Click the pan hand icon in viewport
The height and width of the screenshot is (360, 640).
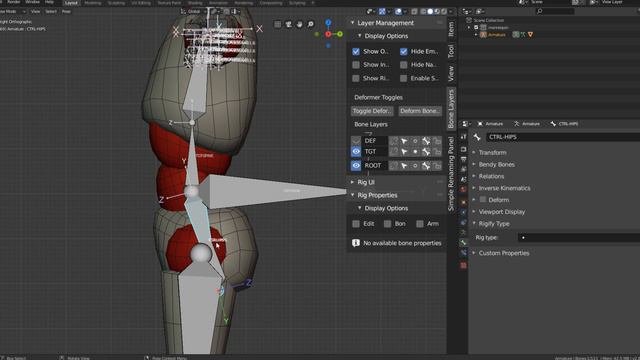tap(300, 24)
